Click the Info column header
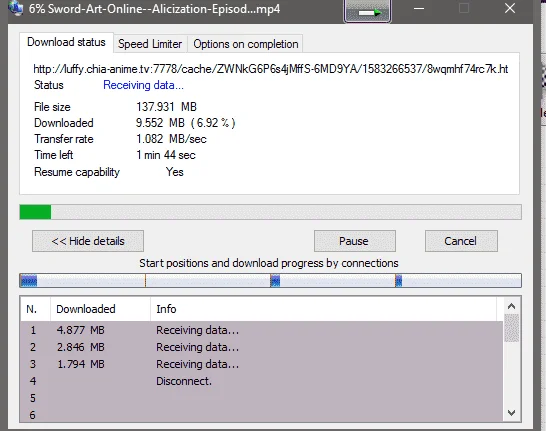The height and width of the screenshot is (431, 546). pos(323,309)
